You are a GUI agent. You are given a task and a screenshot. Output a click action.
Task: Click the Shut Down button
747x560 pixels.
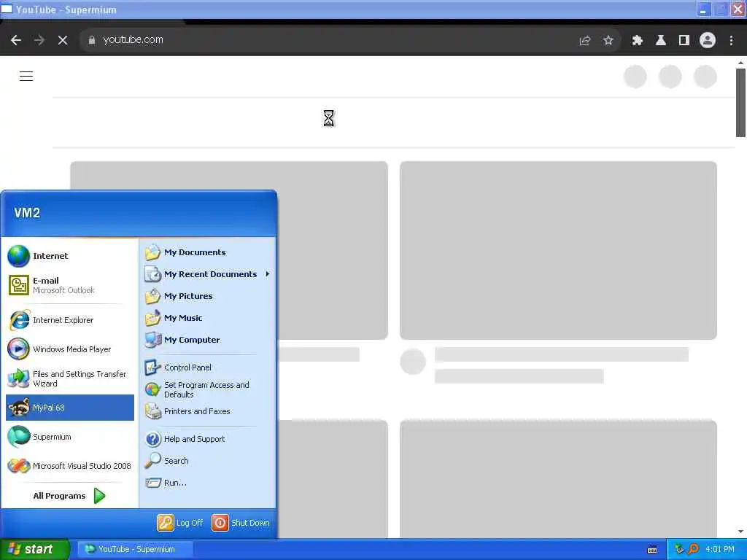(241, 523)
